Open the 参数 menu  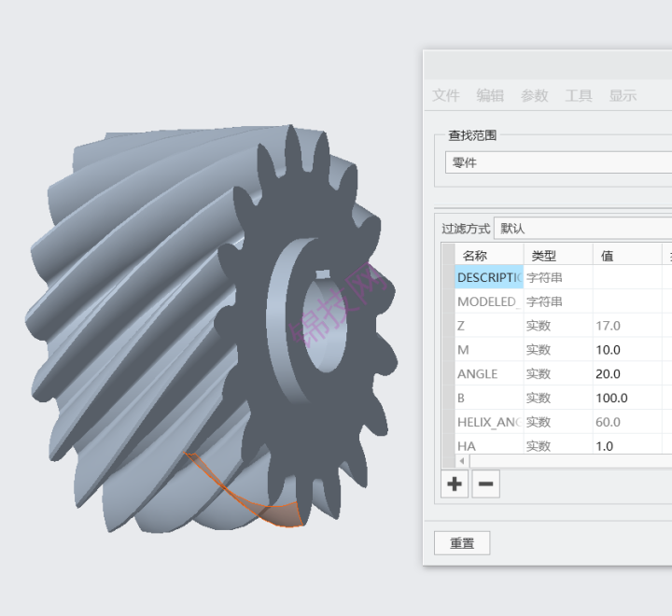[534, 95]
